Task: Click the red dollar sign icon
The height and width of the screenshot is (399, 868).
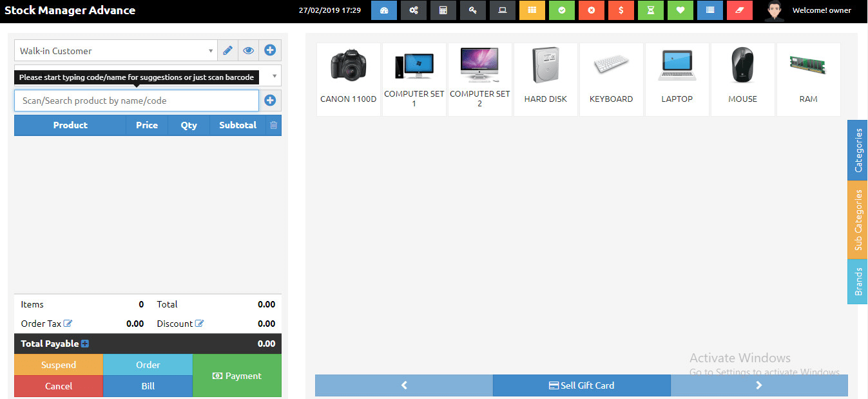Action: pyautogui.click(x=621, y=10)
